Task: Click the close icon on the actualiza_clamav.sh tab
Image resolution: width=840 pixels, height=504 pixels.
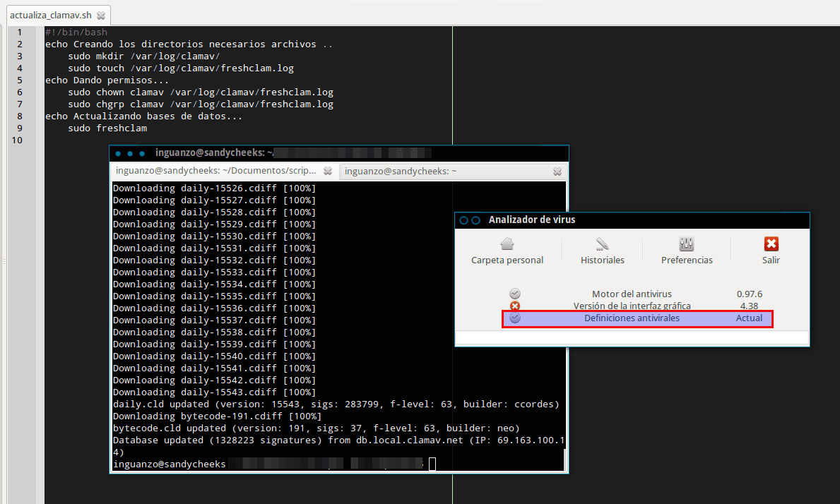Action: click(x=100, y=14)
